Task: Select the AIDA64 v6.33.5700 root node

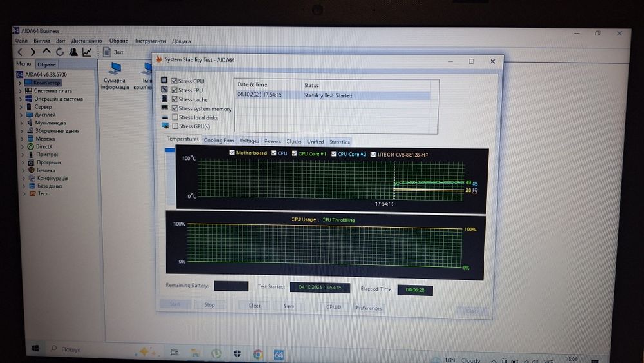Action: (x=46, y=74)
